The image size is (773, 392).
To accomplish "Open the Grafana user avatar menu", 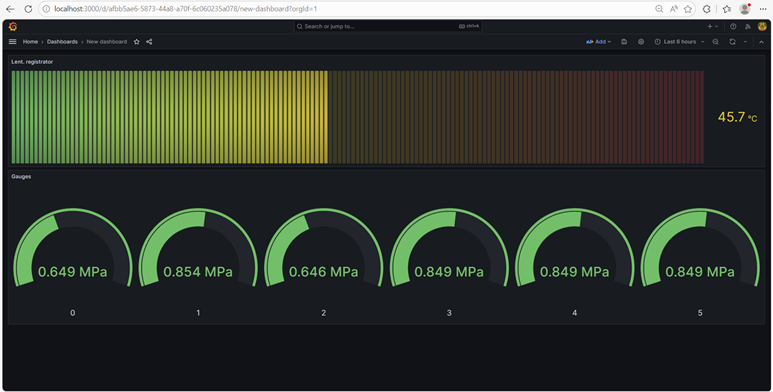I will pyautogui.click(x=762, y=27).
